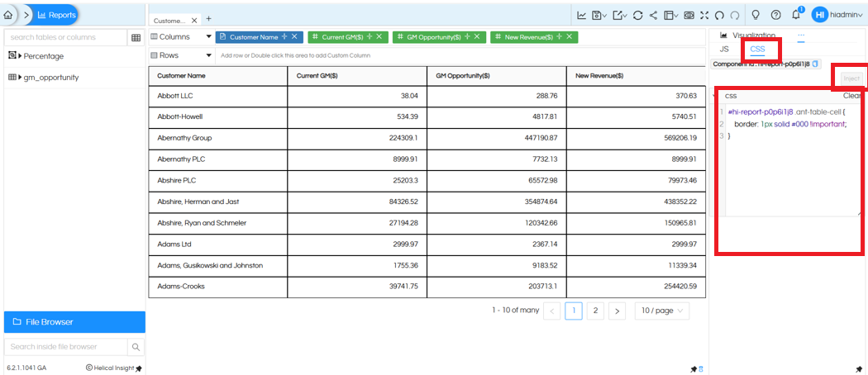This screenshot has height=375, width=868.
Task: Switch to the CSS tab
Action: pyautogui.click(x=757, y=50)
